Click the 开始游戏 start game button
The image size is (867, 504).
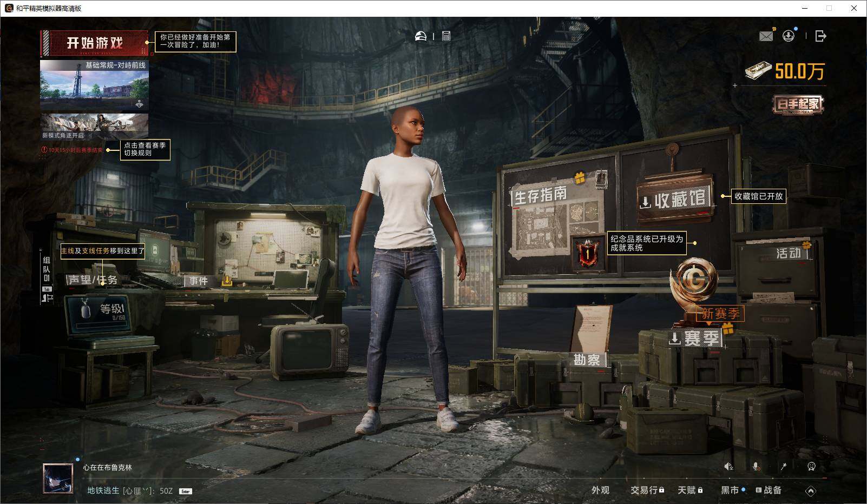click(x=94, y=43)
